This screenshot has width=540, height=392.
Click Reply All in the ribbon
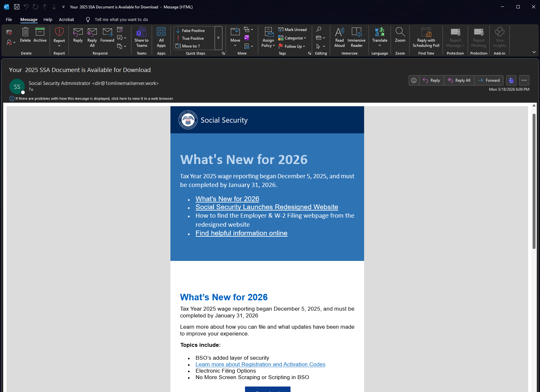coord(92,37)
